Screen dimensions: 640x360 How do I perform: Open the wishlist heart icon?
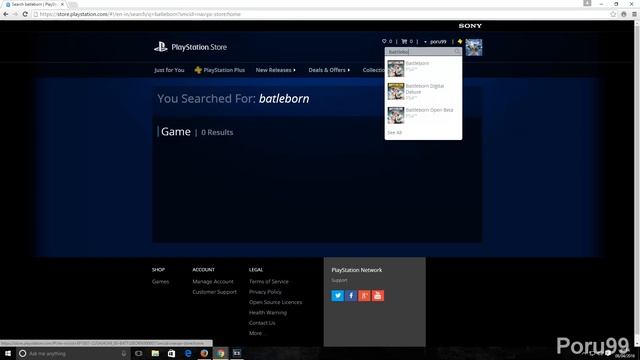384,41
